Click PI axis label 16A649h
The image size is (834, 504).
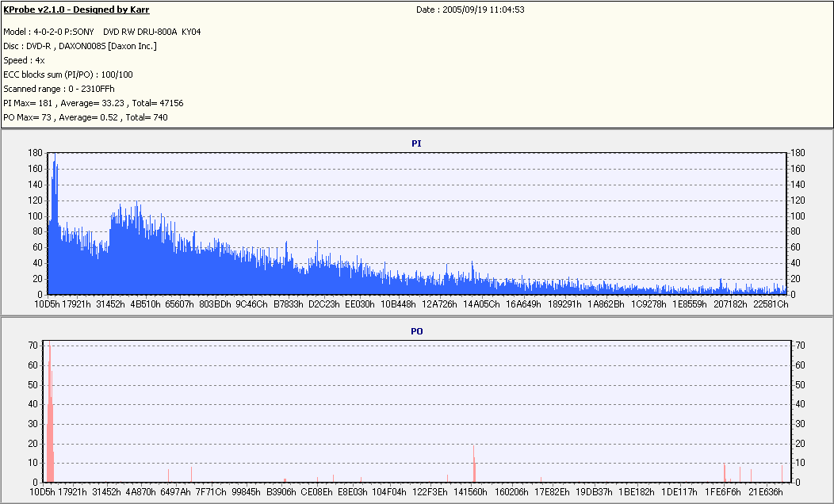(523, 304)
